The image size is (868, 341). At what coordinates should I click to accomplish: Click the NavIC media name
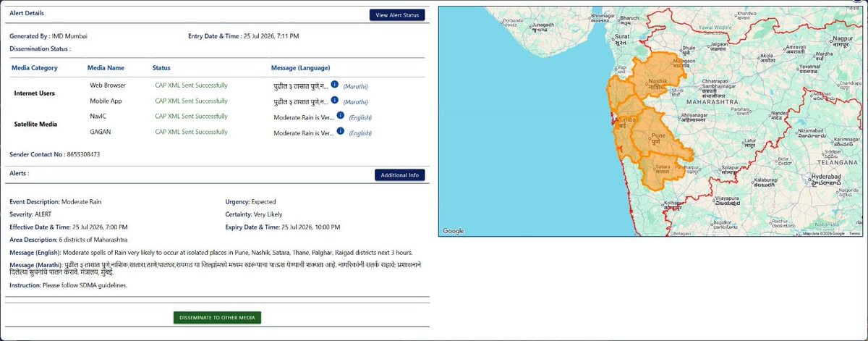click(x=99, y=117)
